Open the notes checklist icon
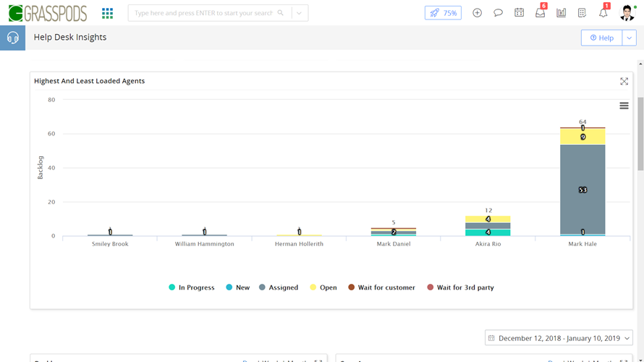The width and height of the screenshot is (644, 362). 582,13
